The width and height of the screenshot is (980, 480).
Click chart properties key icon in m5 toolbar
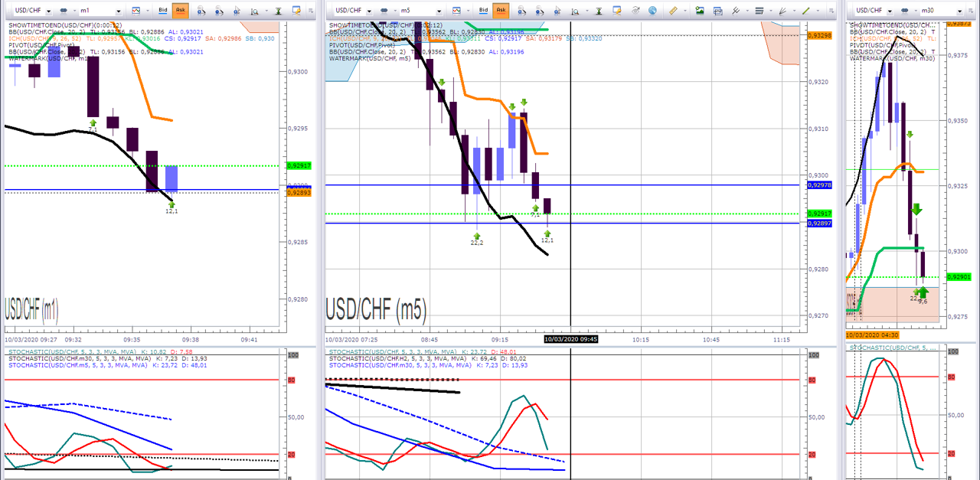pyautogui.click(x=617, y=11)
